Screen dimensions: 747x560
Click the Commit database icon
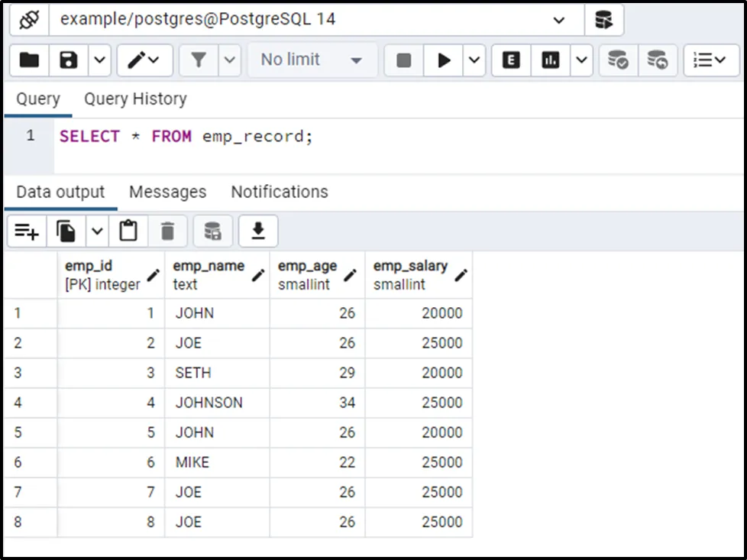[x=617, y=60]
